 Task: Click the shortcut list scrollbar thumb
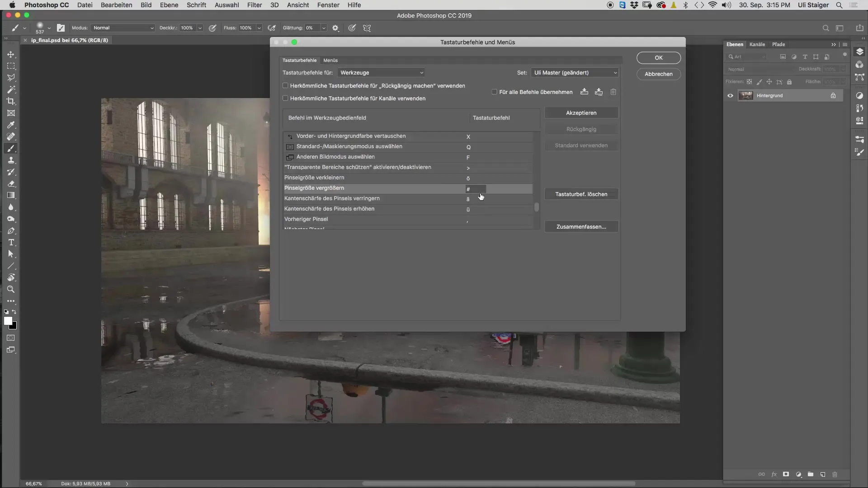(x=537, y=207)
